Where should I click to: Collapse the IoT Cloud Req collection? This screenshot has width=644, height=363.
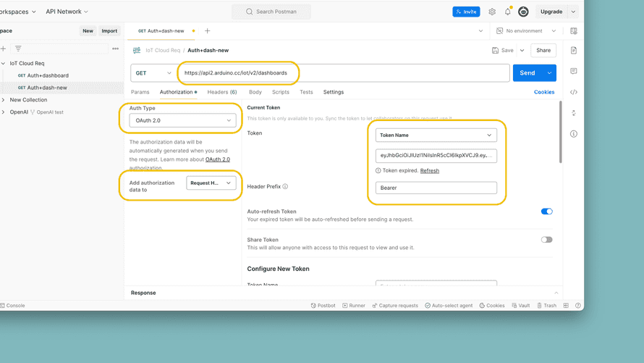pyautogui.click(x=4, y=63)
